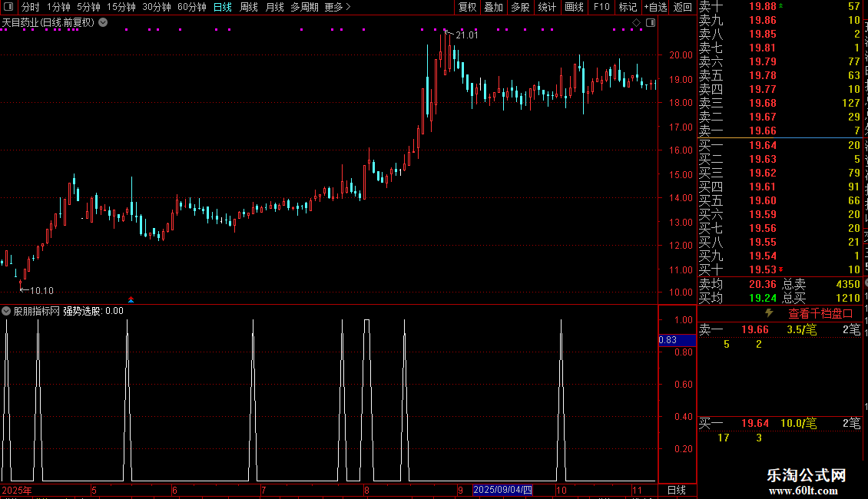The image size is (868, 499).
Task: Switch to 1分钟 chart period
Action: [x=58, y=7]
